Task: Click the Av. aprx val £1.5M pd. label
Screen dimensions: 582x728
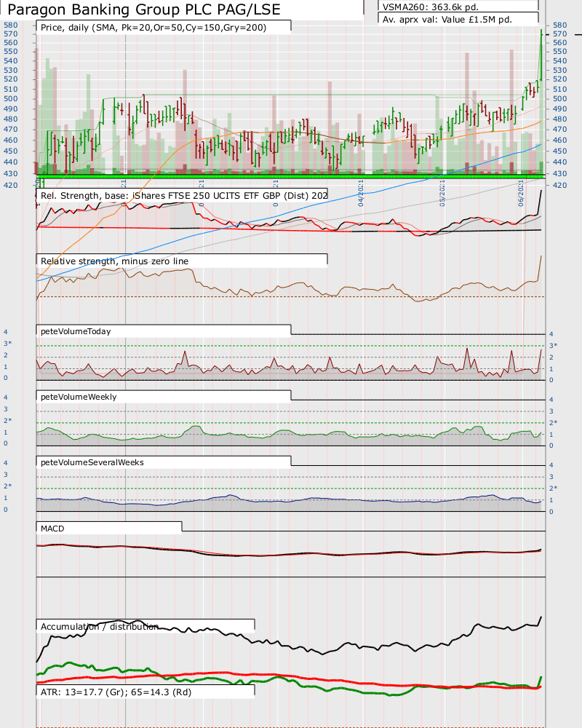Action: pyautogui.click(x=447, y=20)
